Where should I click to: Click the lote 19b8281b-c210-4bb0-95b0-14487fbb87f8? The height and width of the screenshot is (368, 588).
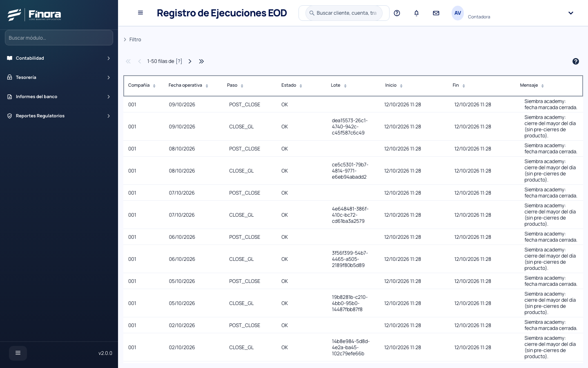pos(350,303)
